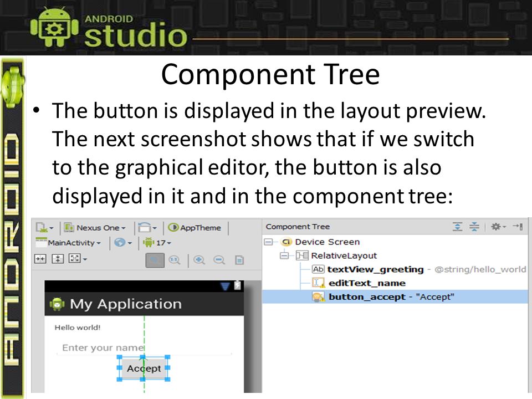The width and height of the screenshot is (532, 399).
Task: Open the Android API level 17 dropdown
Action: pyautogui.click(x=157, y=243)
